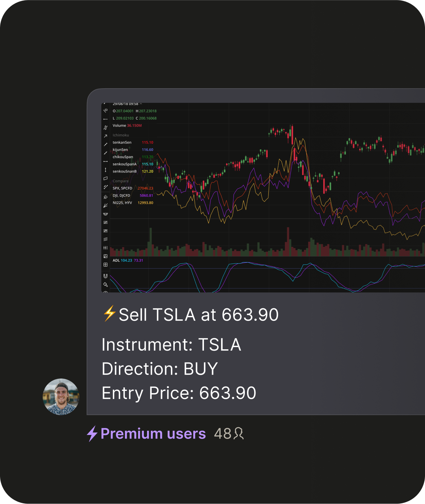
Task: Collapse the chart legend with caret
Action: point(141,104)
